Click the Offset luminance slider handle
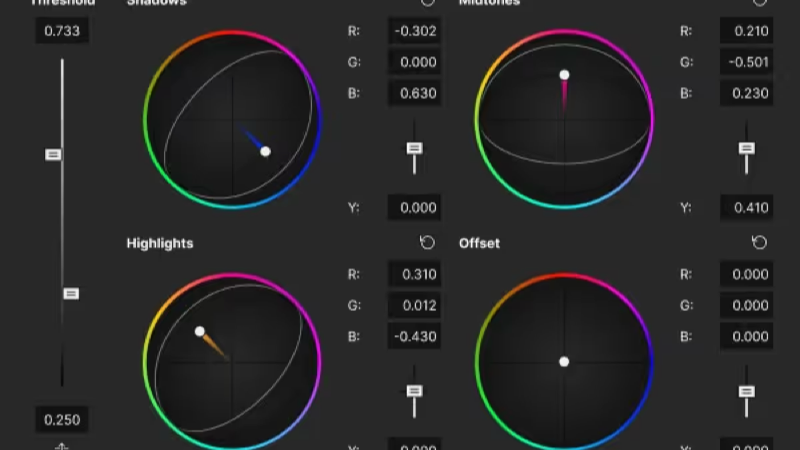This screenshot has width=800, height=450. pyautogui.click(x=746, y=392)
